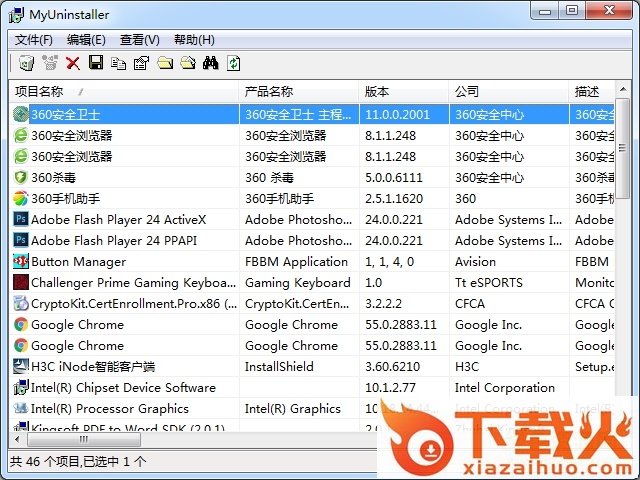Click product name cell FBBM Application
Viewport: 640px width, 480px height.
coord(296,262)
